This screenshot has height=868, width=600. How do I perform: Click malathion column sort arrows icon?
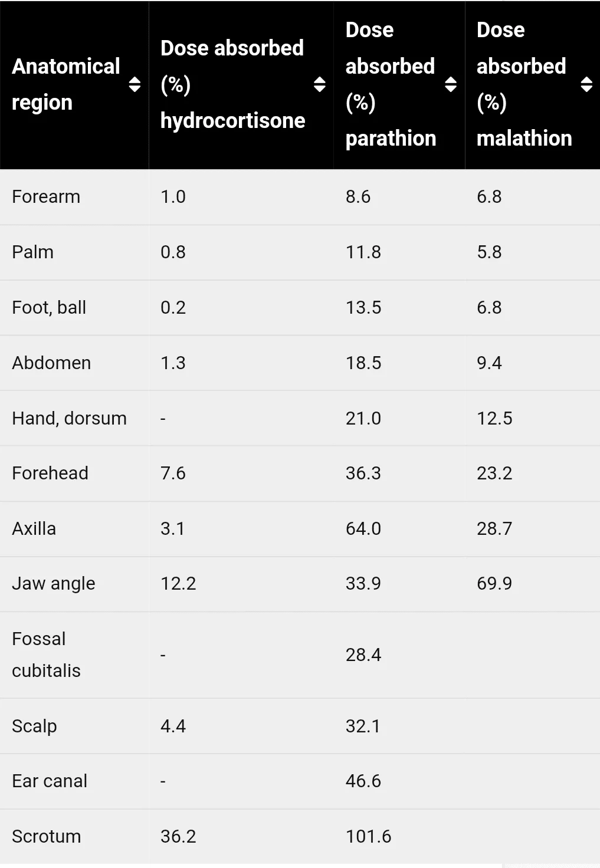click(x=586, y=84)
